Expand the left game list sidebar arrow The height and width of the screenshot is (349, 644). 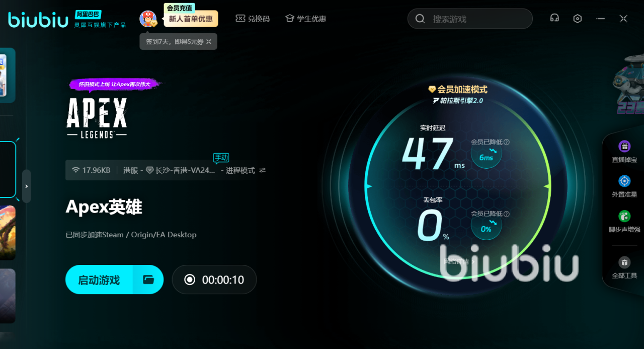coord(27,186)
